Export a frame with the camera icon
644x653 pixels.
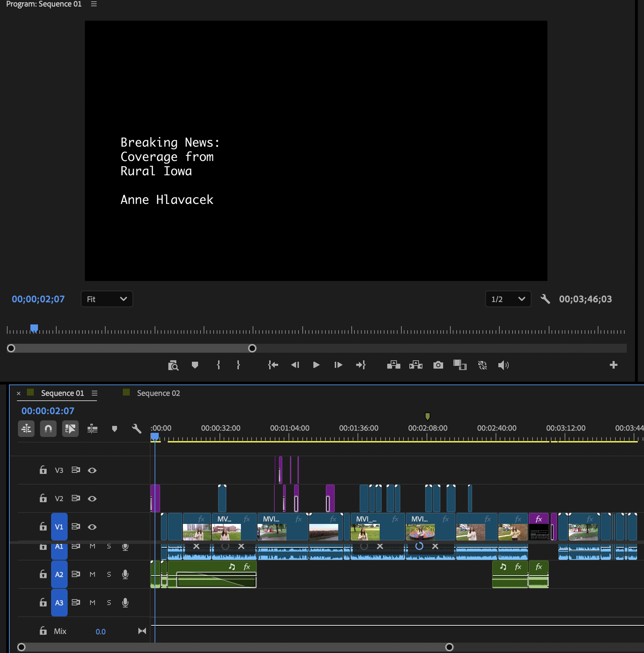[x=438, y=365]
